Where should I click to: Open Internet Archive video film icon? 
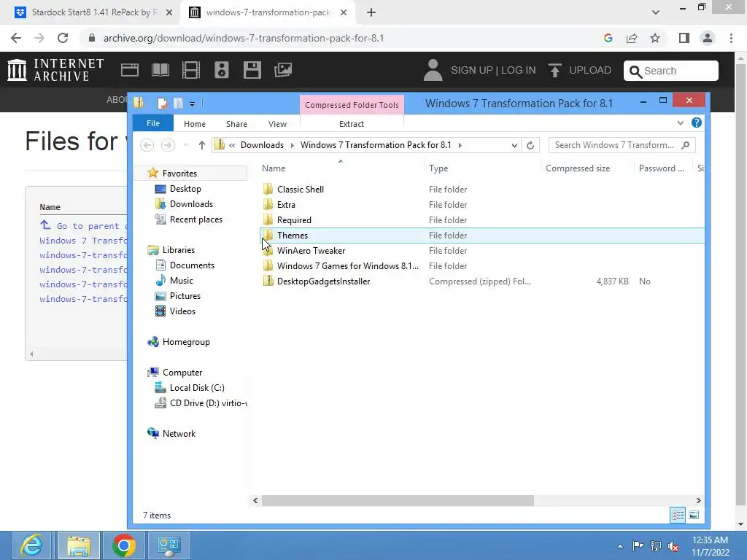pyautogui.click(x=191, y=70)
